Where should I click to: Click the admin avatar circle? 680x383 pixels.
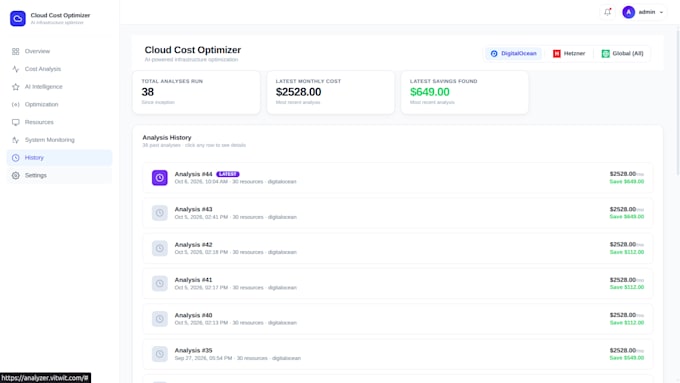(628, 12)
